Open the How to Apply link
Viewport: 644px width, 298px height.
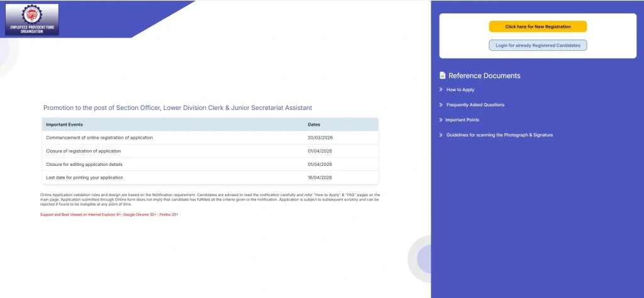460,90
